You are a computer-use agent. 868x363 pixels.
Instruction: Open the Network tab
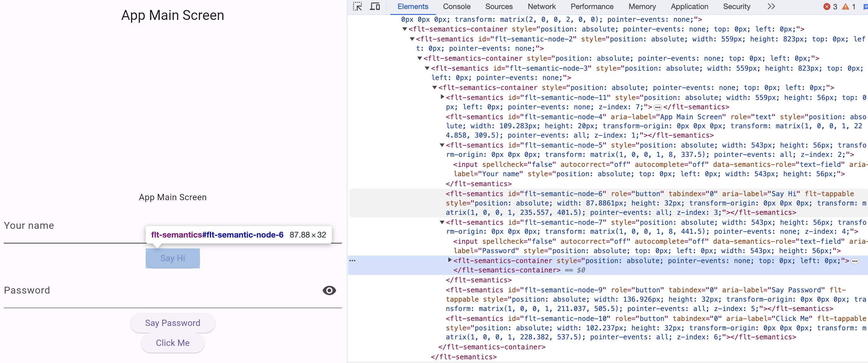541,7
